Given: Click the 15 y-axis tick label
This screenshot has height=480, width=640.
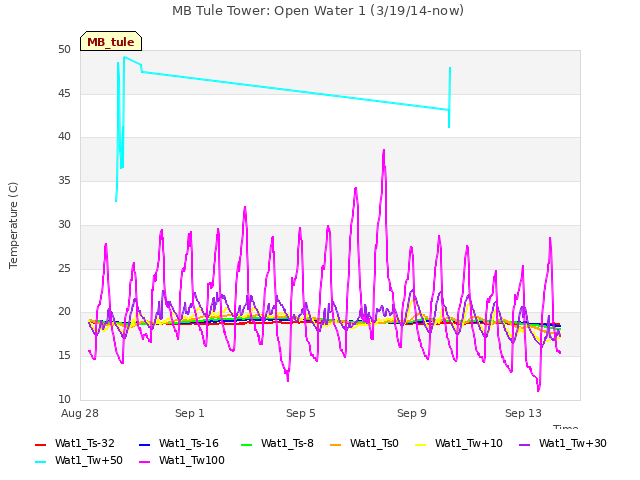Looking at the screenshot, I should (x=64, y=356).
